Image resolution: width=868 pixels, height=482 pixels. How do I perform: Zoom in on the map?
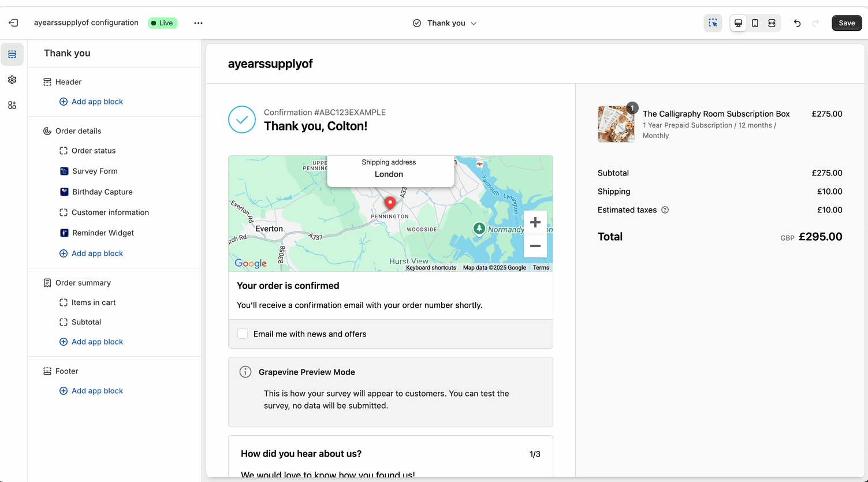[x=535, y=222]
